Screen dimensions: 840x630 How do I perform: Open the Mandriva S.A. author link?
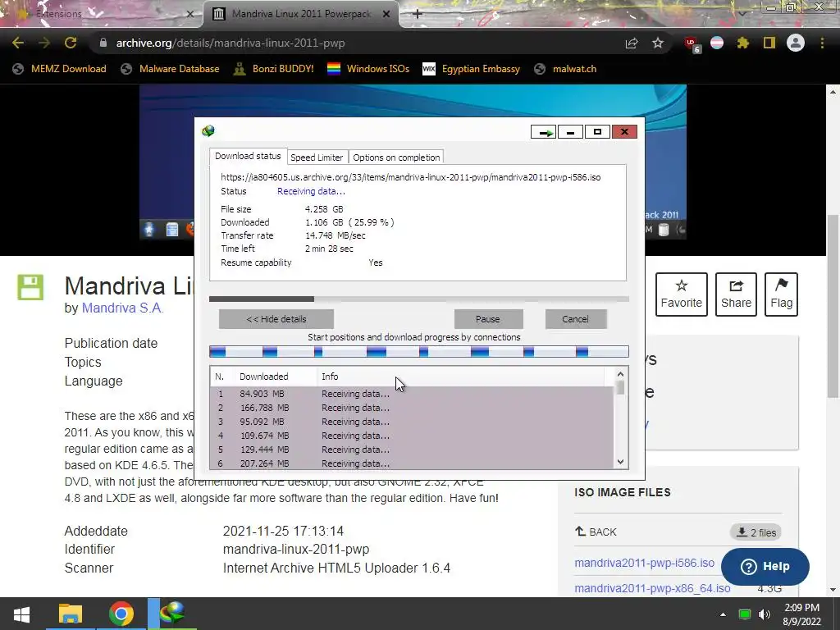122,308
